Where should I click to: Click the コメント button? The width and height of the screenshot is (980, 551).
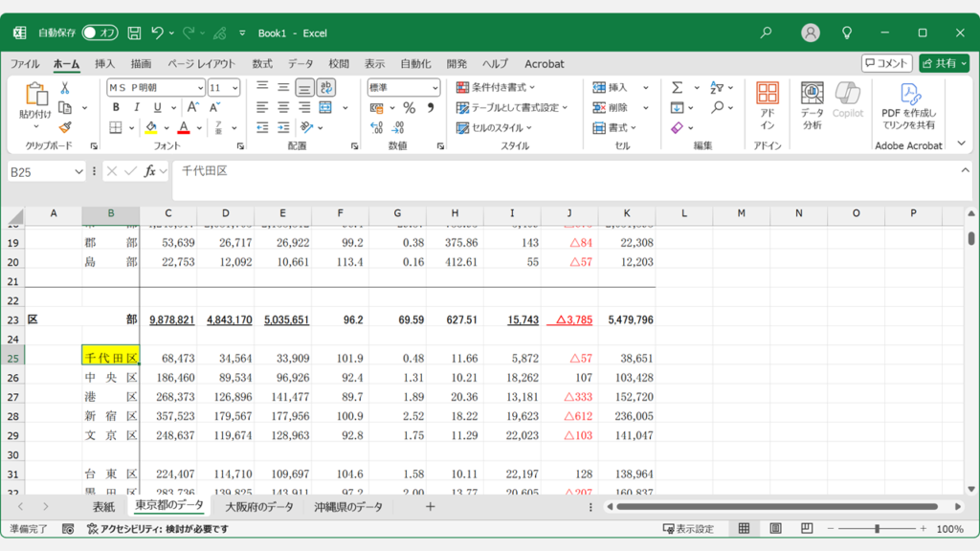coord(886,63)
